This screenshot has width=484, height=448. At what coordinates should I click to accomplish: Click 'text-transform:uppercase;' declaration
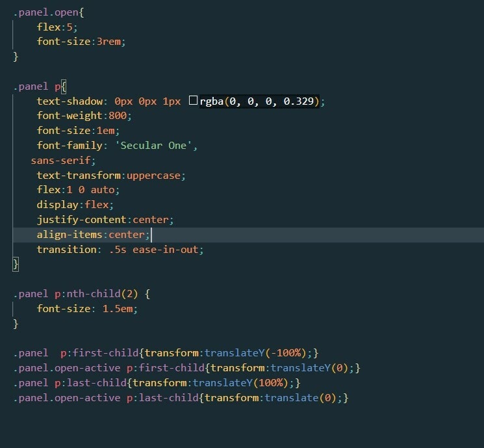[111, 176]
